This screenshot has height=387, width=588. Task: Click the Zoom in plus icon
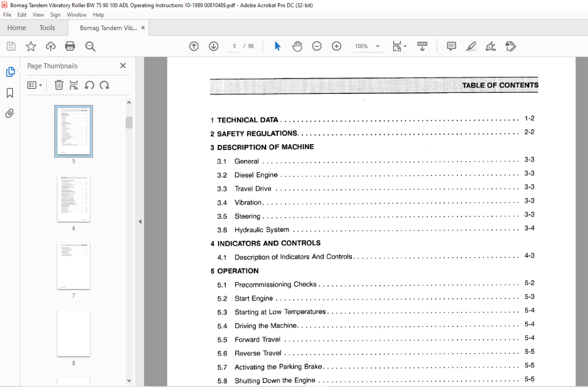[336, 46]
